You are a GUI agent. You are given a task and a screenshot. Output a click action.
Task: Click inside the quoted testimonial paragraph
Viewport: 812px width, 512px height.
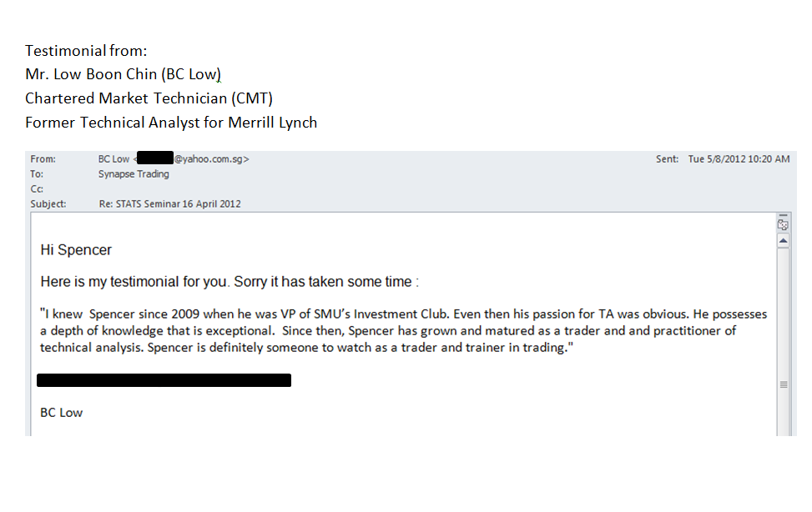[401, 331]
